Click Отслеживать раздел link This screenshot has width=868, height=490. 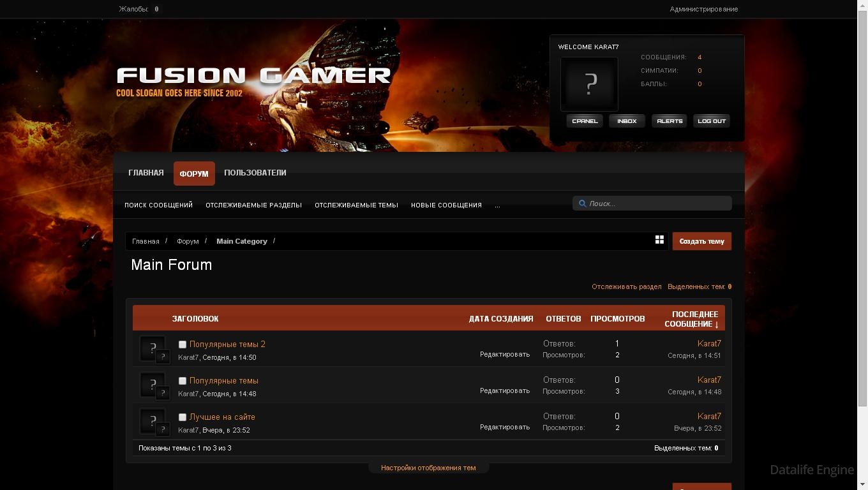click(627, 287)
